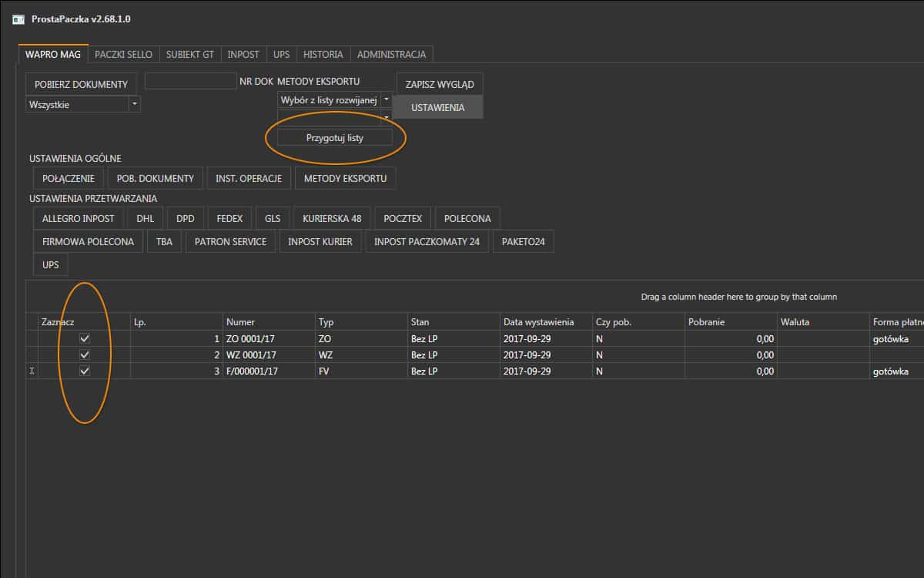Screen dimensions: 924x578
Task: Select the INPOST tab
Action: pos(243,55)
